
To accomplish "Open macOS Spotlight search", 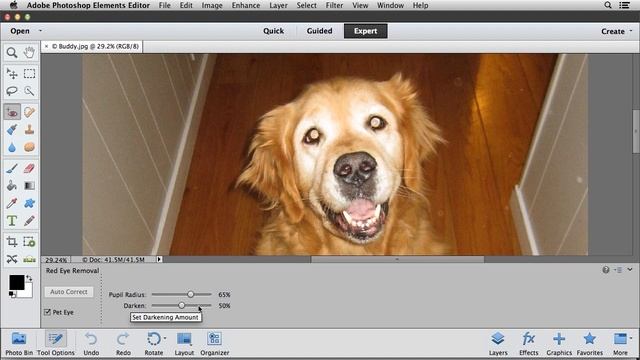I will click(608, 5).
